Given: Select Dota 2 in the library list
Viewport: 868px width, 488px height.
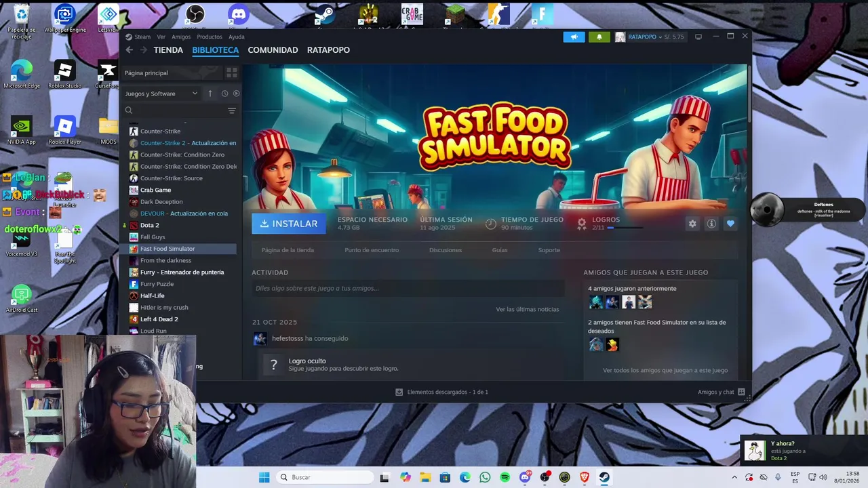Looking at the screenshot, I should click(150, 225).
